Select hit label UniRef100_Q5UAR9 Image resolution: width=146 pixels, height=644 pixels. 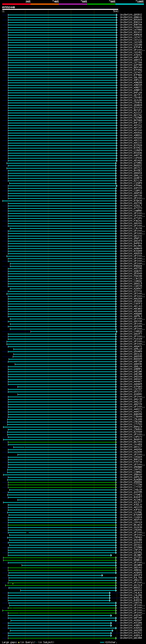131,352
